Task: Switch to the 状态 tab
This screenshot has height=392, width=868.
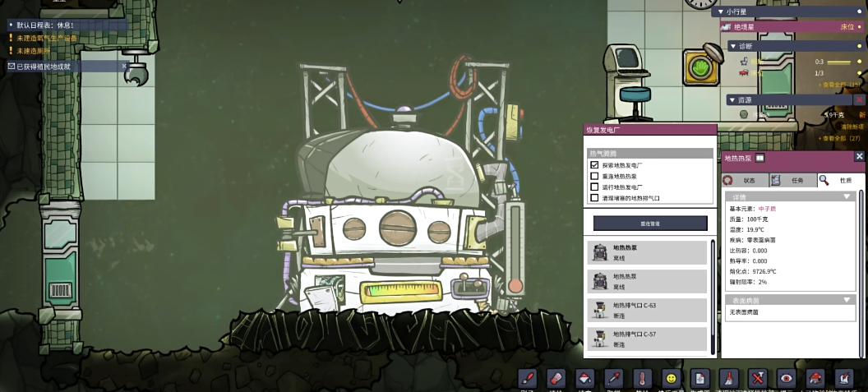Action: pos(745,180)
